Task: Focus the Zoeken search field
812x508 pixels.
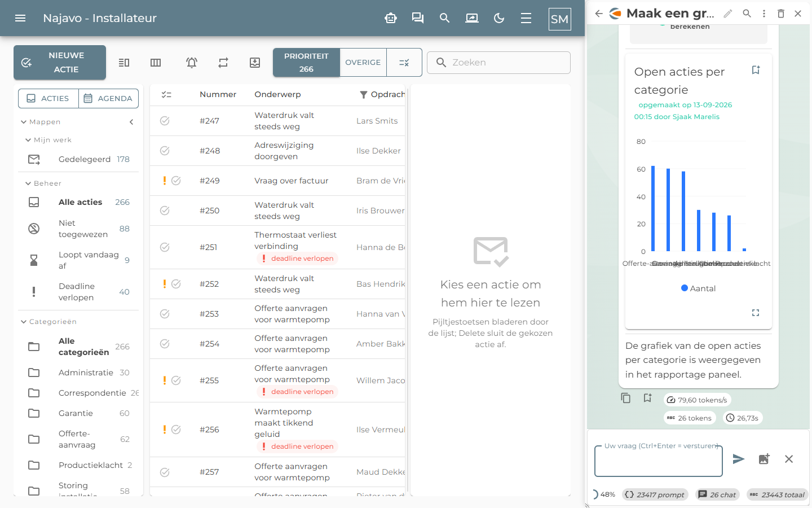Action: [x=498, y=63]
